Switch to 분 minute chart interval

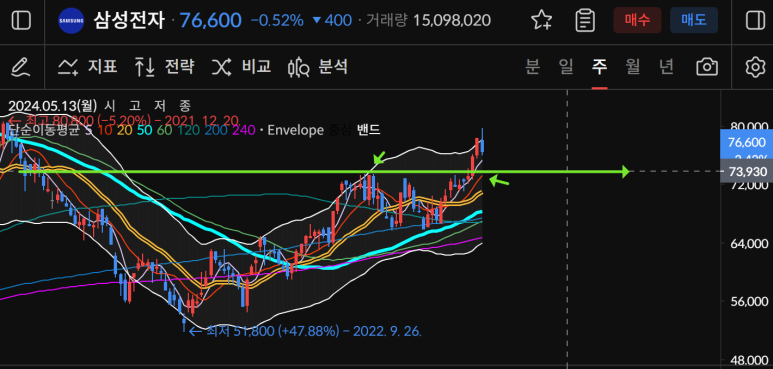532,67
